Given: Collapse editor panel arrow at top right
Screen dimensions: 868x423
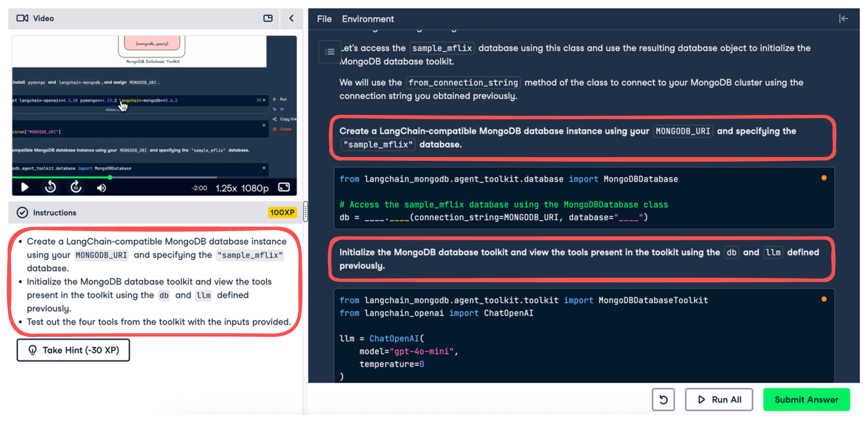Looking at the screenshot, I should pos(843,19).
